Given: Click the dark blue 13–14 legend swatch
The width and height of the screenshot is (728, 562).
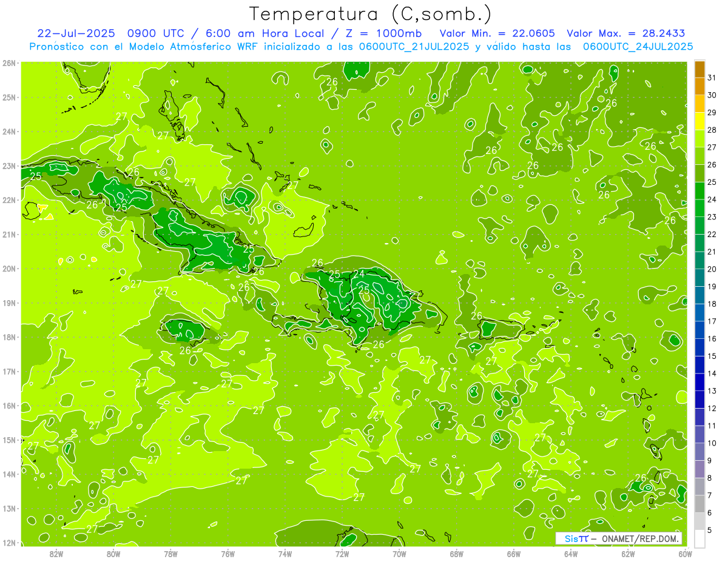Looking at the screenshot, I should pos(699,382).
